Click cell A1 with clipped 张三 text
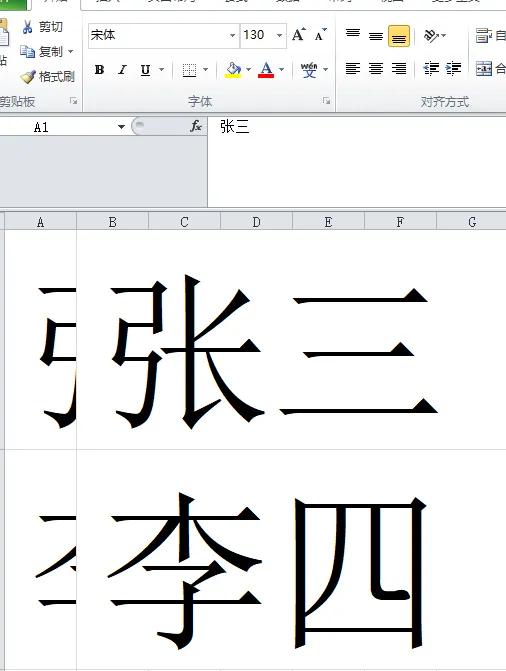The width and height of the screenshot is (506, 671). click(41, 340)
